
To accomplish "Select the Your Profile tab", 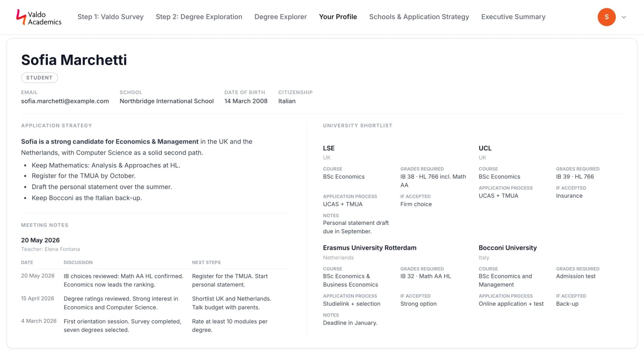I will [338, 17].
